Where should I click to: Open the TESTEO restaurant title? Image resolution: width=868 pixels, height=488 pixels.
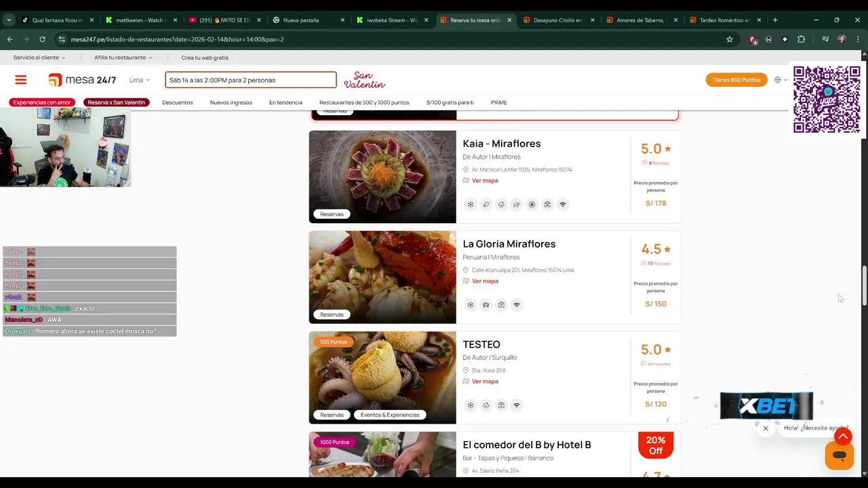[481, 344]
